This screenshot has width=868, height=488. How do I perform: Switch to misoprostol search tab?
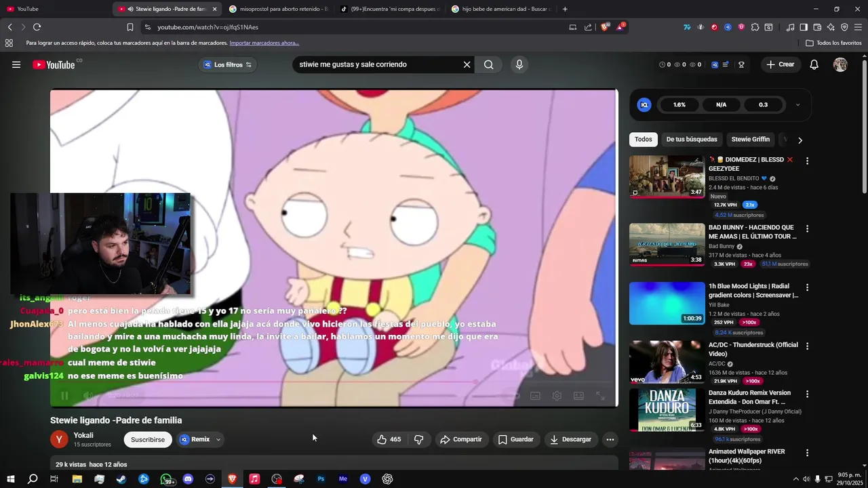[278, 9]
